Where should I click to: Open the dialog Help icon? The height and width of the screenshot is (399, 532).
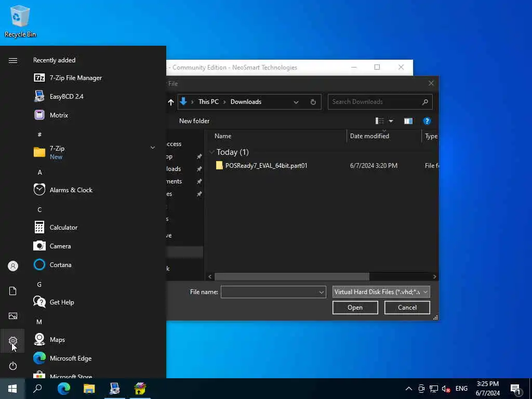coord(427,121)
